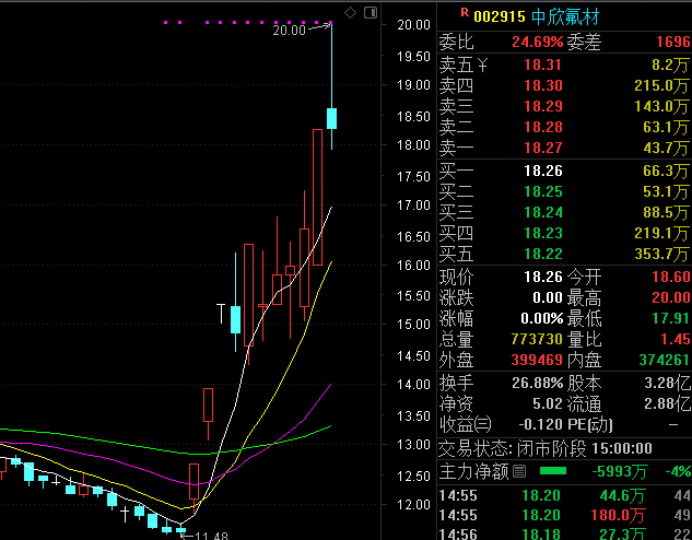Click 换手 value 26.88%
Viewport: 692px width, 540px height.
[x=538, y=383]
